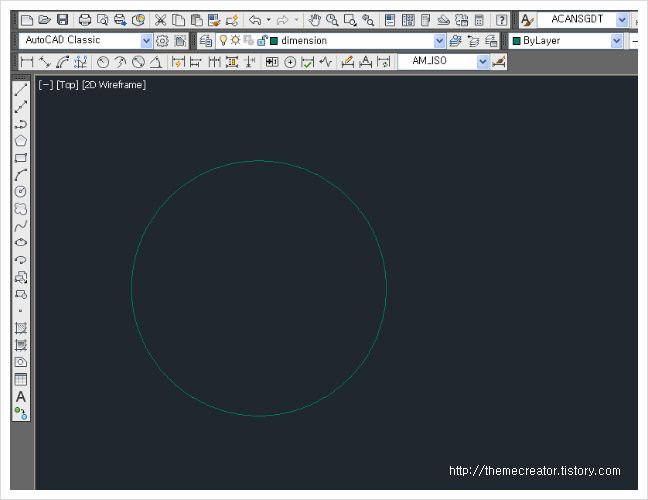Select the Rectangle draw tool
The width and height of the screenshot is (648, 500).
pyautogui.click(x=21, y=158)
